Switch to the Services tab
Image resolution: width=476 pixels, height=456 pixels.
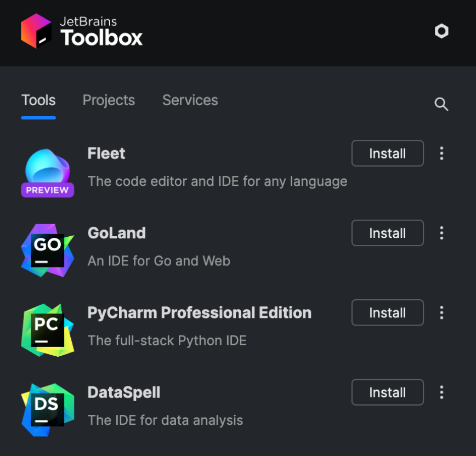(190, 100)
